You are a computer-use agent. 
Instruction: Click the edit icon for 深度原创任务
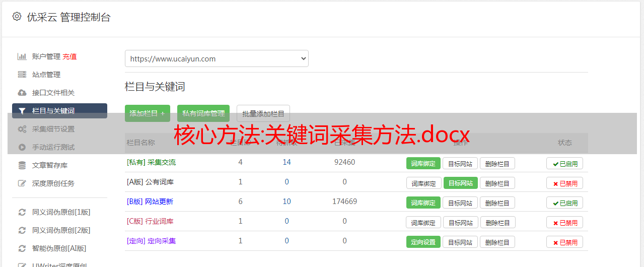point(22,183)
